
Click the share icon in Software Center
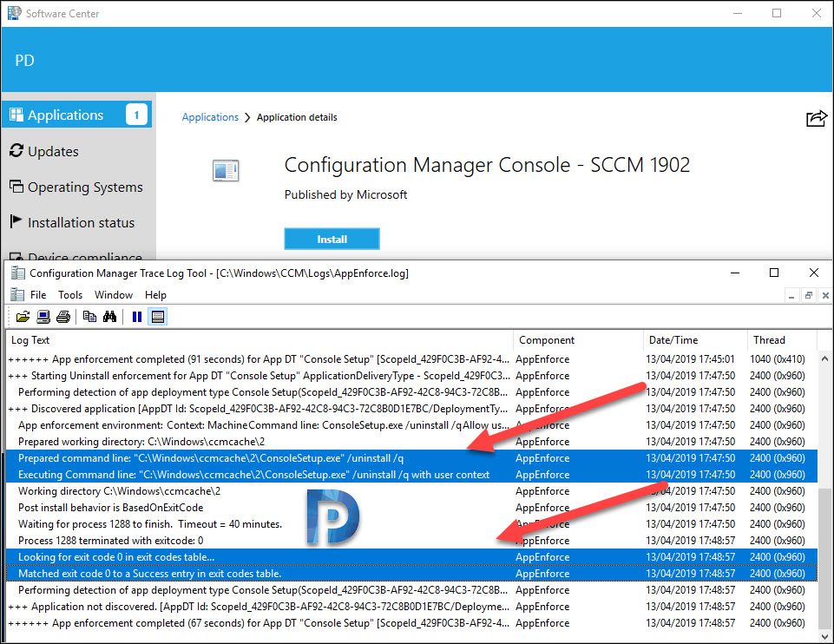817,118
